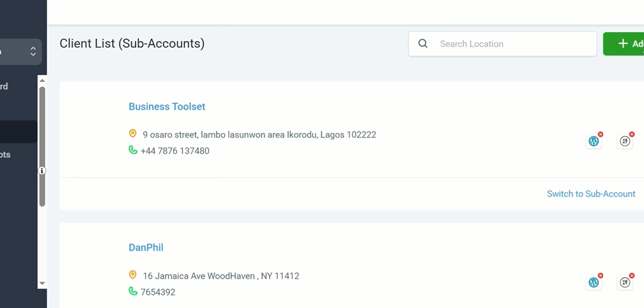This screenshot has height=308, width=644.
Task: Click DanPhil's WordPress integration icon
Action: (594, 282)
